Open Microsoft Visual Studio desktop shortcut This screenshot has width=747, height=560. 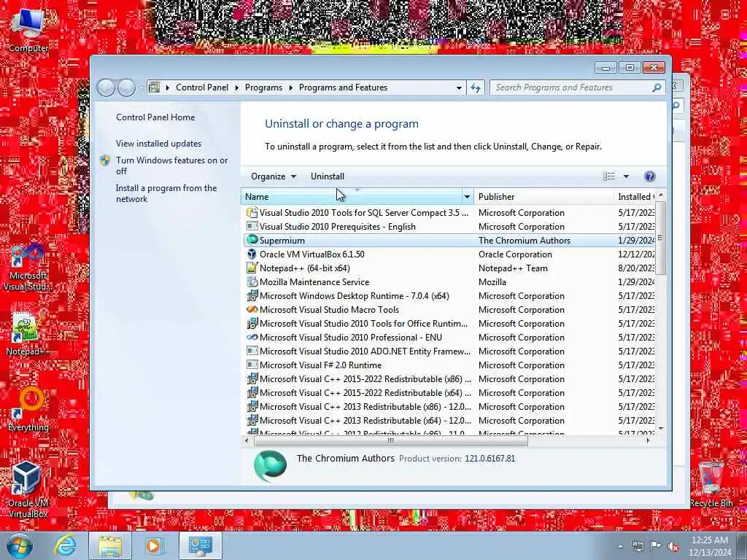pyautogui.click(x=27, y=267)
